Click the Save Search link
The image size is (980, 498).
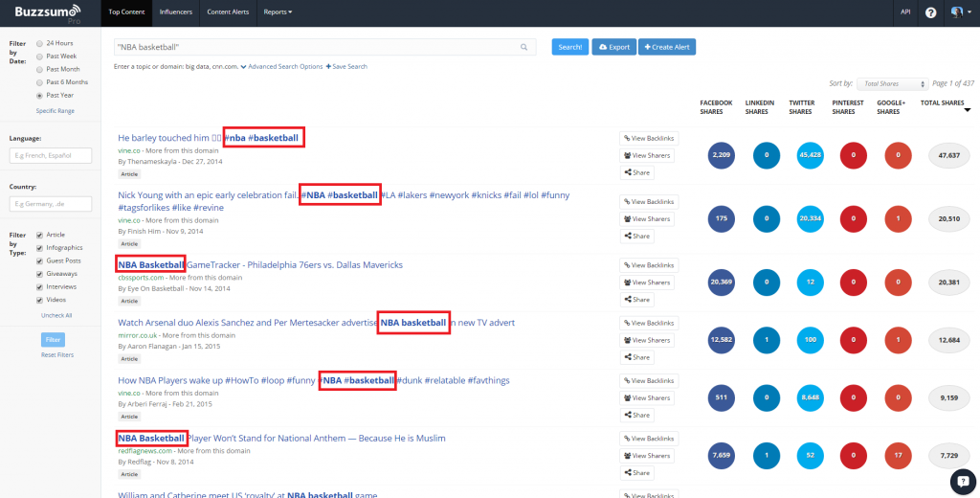(346, 66)
